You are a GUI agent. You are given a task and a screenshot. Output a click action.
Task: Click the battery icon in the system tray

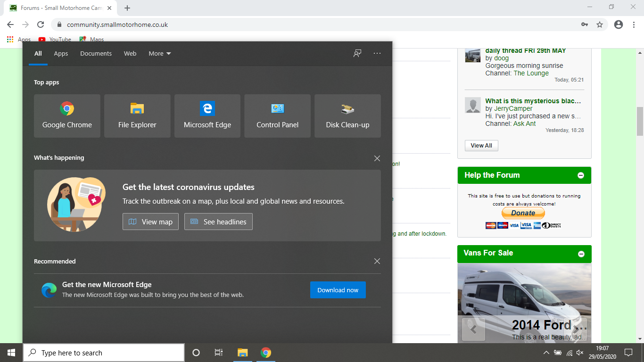coord(558,353)
